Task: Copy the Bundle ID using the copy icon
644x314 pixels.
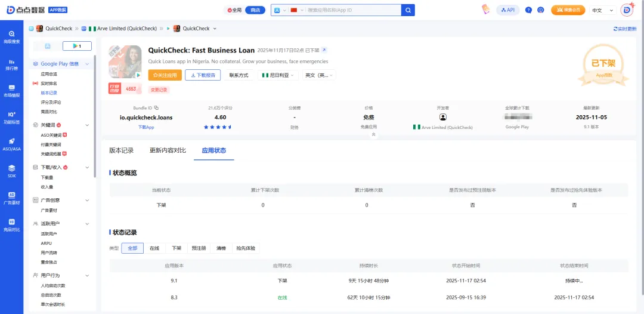Action: coord(157,108)
